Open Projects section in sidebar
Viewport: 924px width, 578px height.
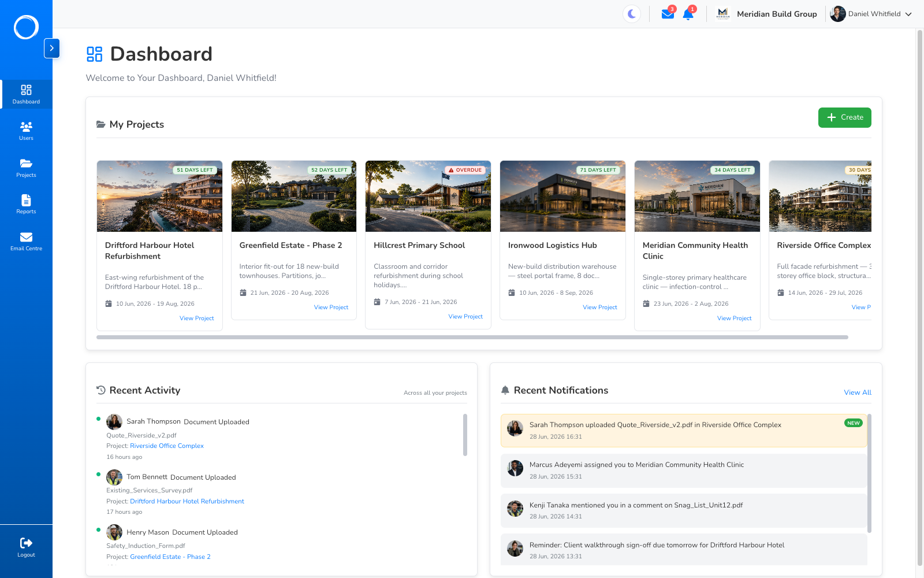click(x=27, y=168)
